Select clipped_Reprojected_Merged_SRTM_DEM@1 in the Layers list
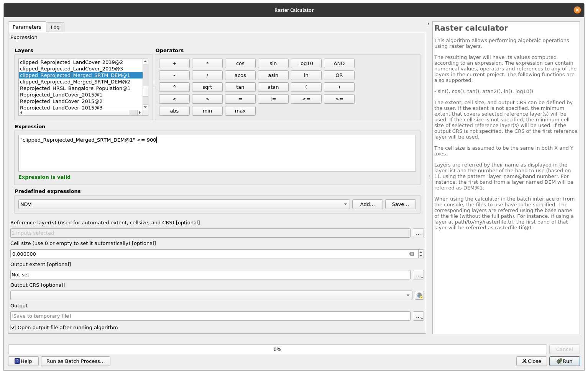The width and height of the screenshot is (588, 374). (x=80, y=75)
